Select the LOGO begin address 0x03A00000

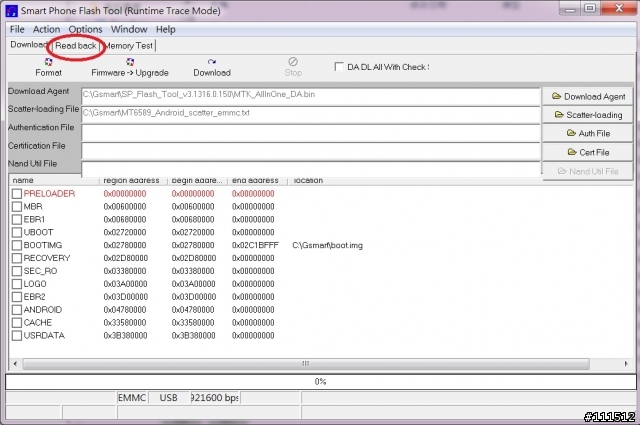pos(193,284)
